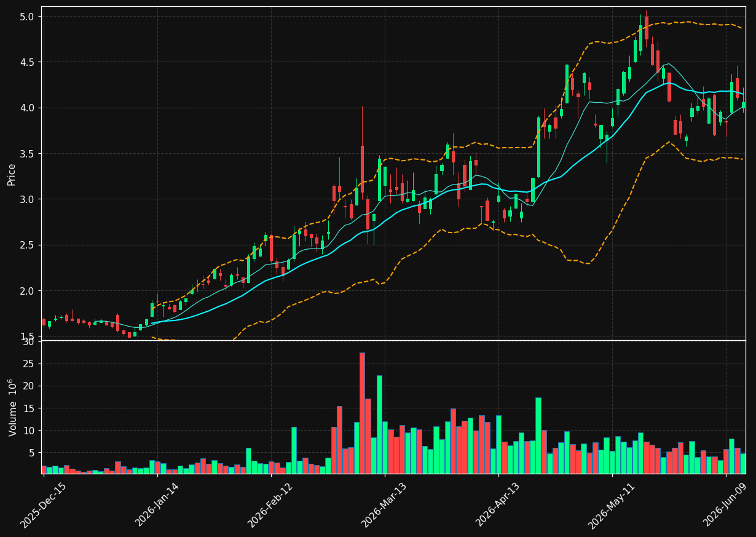Select the "Price" y-axis title
This screenshot has height=537, width=756.
[12, 173]
